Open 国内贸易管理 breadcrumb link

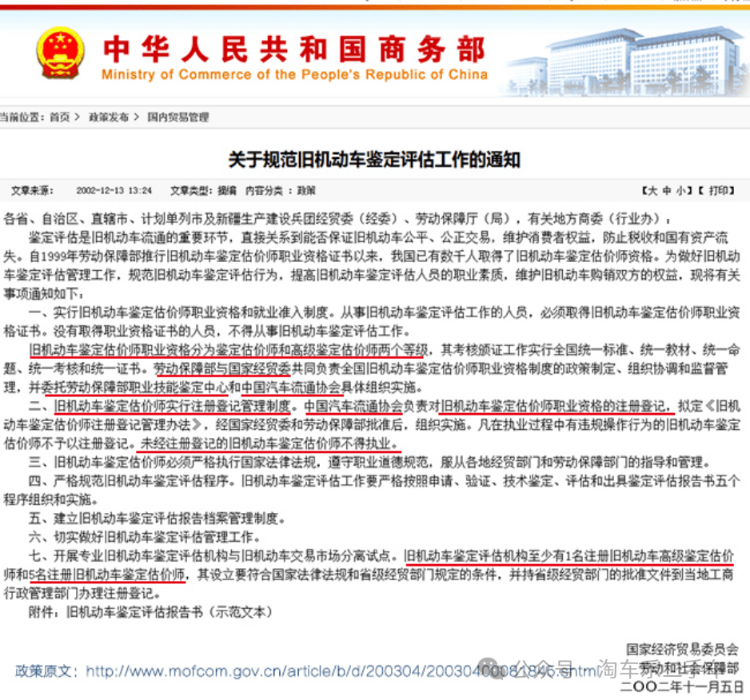click(x=178, y=117)
